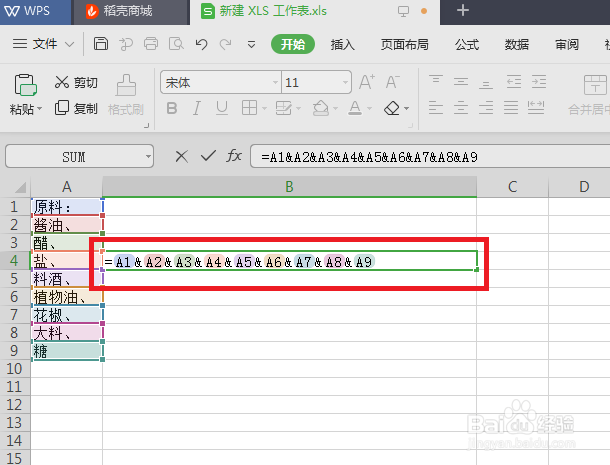Apply cell borders icon

[x=249, y=108]
